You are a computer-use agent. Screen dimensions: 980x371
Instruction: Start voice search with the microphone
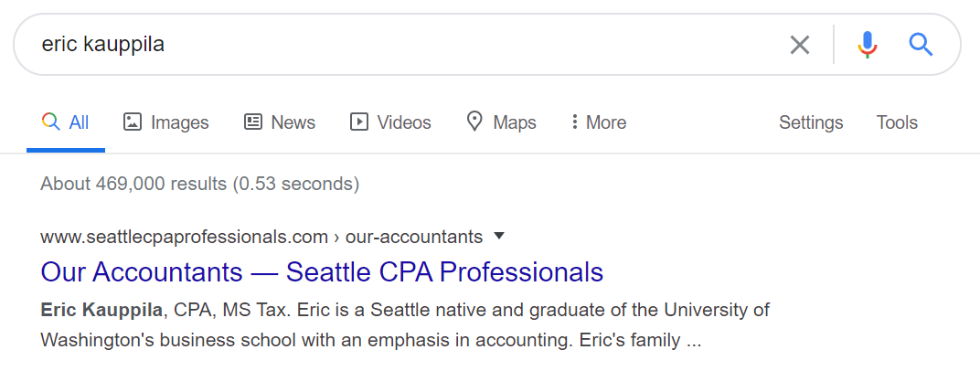868,45
